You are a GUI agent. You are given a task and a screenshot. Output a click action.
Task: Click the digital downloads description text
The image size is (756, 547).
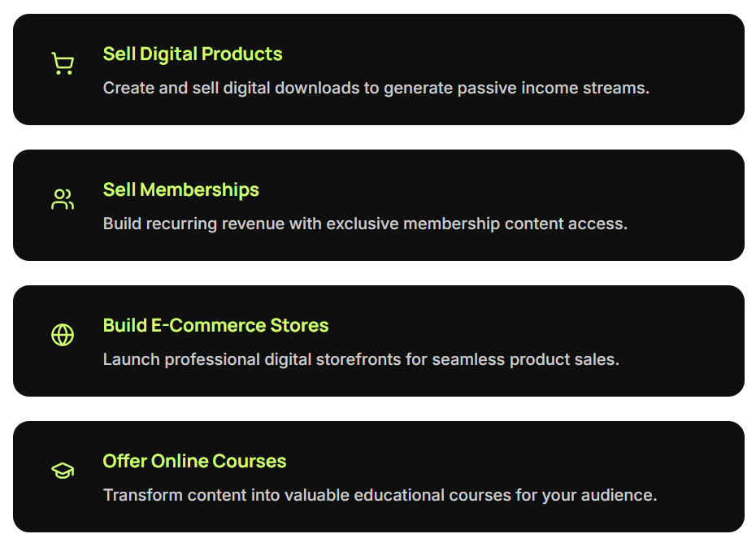click(376, 88)
